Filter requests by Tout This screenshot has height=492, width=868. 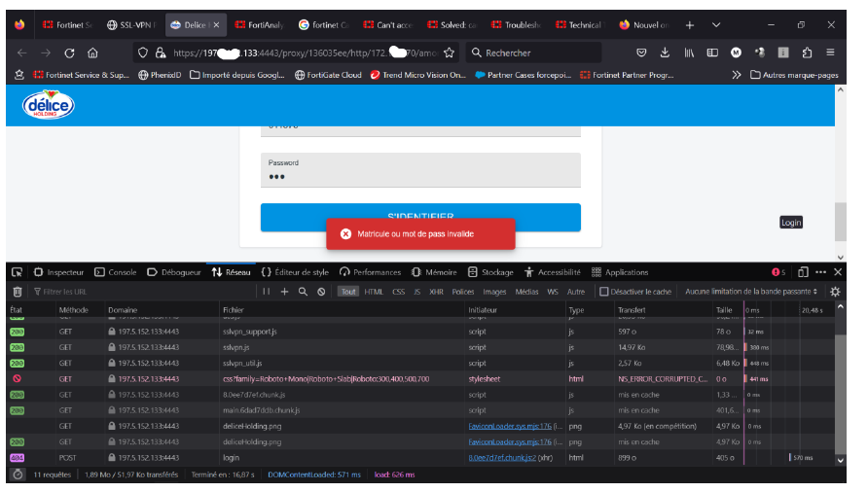(348, 292)
